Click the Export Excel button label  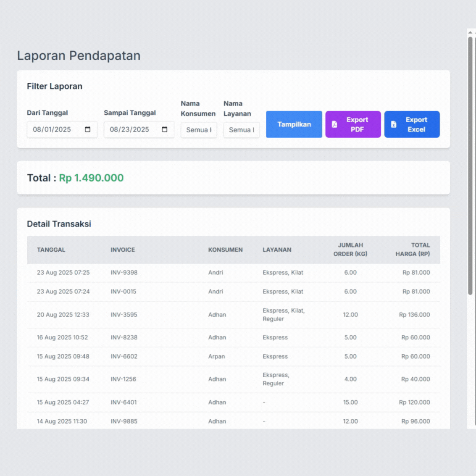416,124
